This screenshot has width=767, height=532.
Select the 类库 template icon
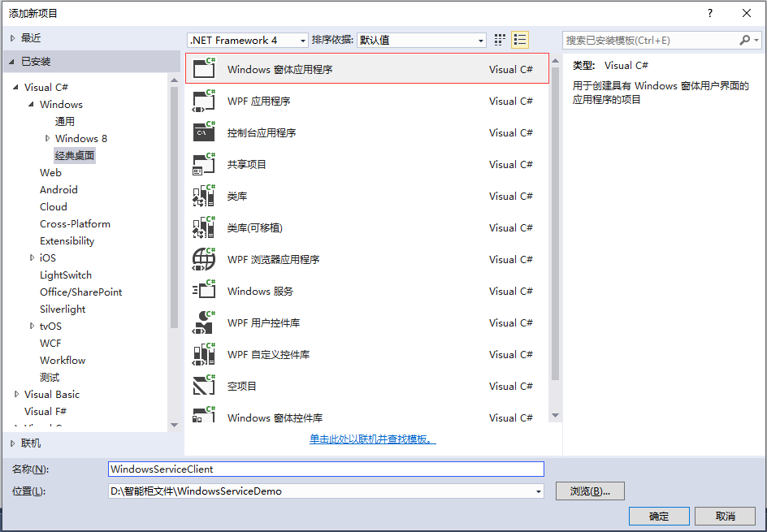coord(204,196)
